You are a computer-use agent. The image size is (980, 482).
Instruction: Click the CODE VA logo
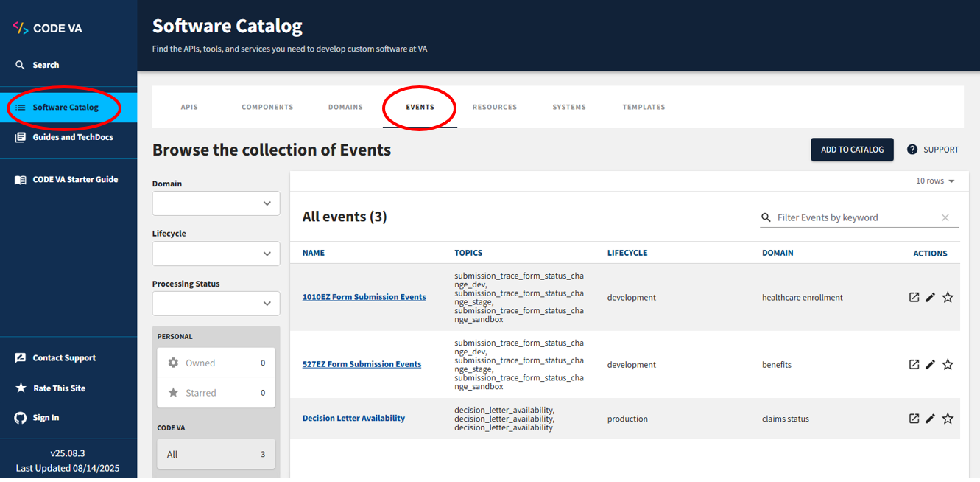click(48, 28)
